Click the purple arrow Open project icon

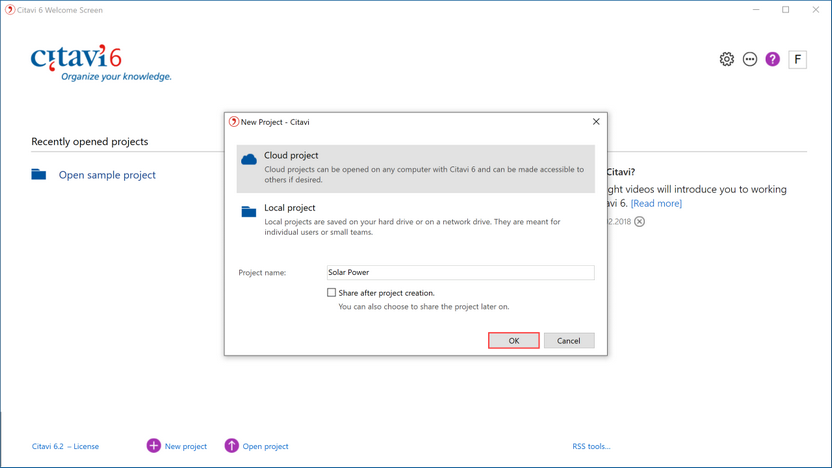pyautogui.click(x=231, y=446)
